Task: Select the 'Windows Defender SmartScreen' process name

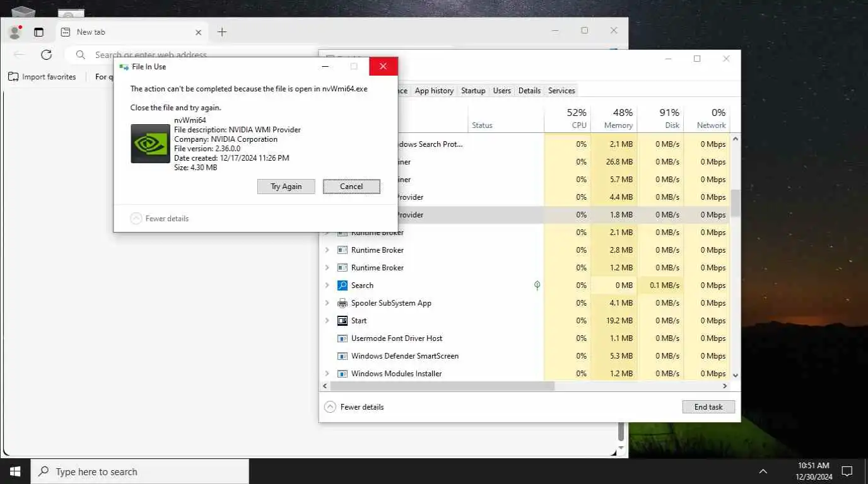Action: tap(405, 356)
